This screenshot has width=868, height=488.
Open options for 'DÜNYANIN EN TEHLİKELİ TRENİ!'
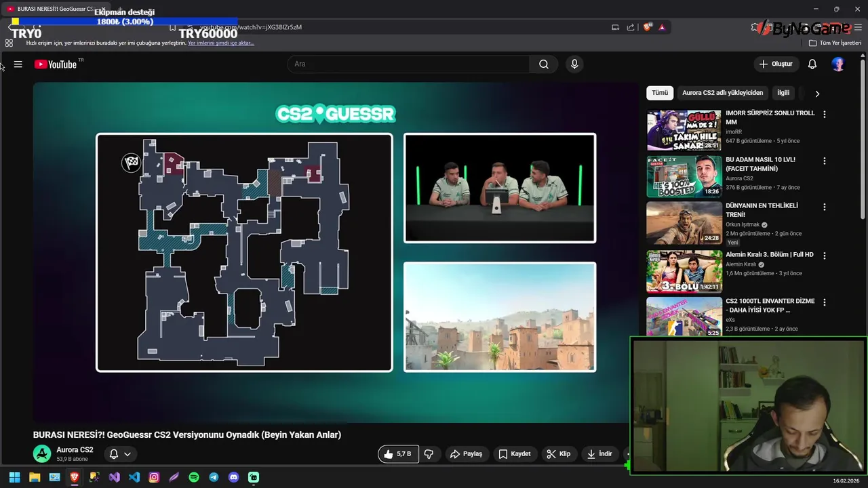coord(825,207)
